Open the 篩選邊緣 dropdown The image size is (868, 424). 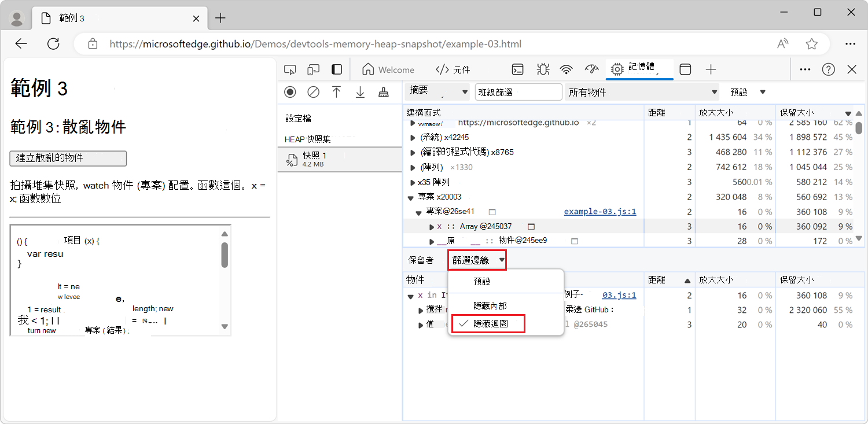coord(477,260)
